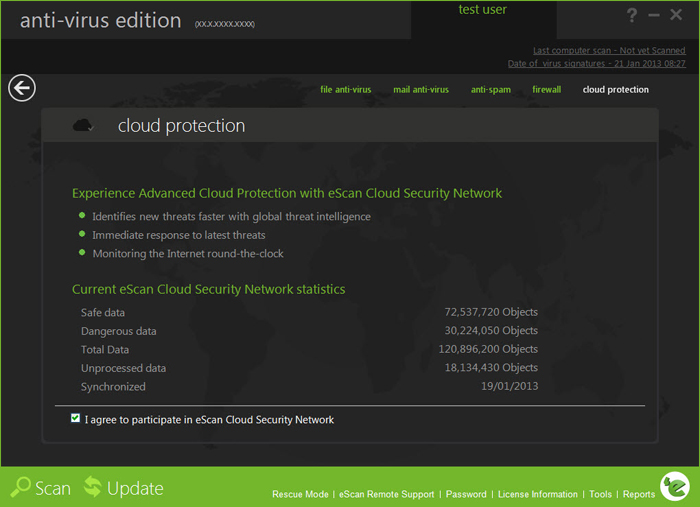Select the cloud protection tab
700x507 pixels.
(x=615, y=90)
